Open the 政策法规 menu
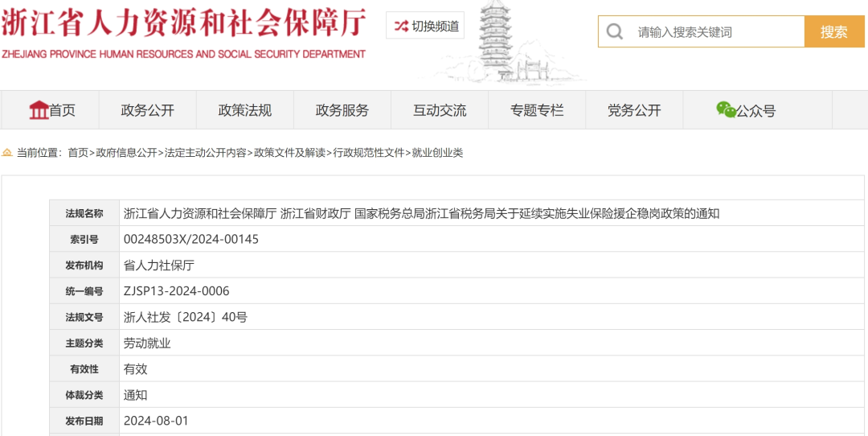Image resolution: width=868 pixels, height=436 pixels. pyautogui.click(x=245, y=111)
